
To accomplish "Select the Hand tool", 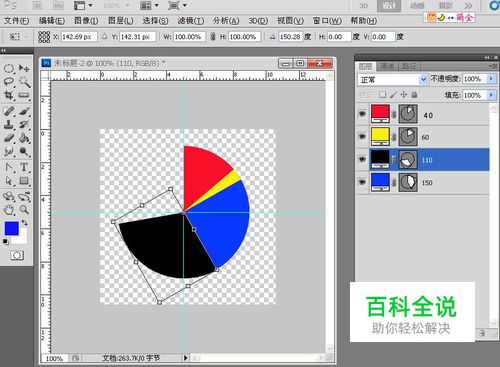I will click(x=9, y=210).
